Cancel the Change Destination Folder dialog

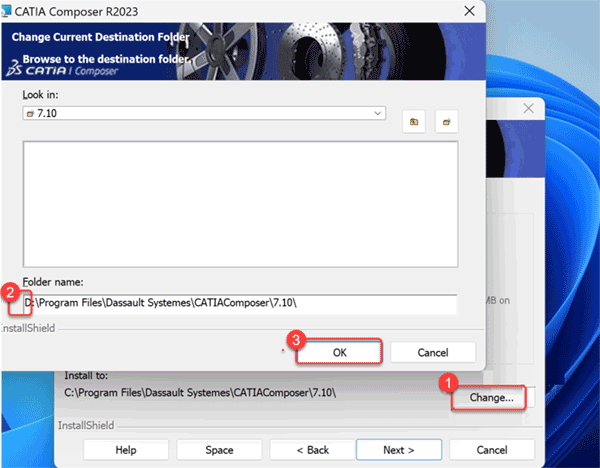[433, 352]
